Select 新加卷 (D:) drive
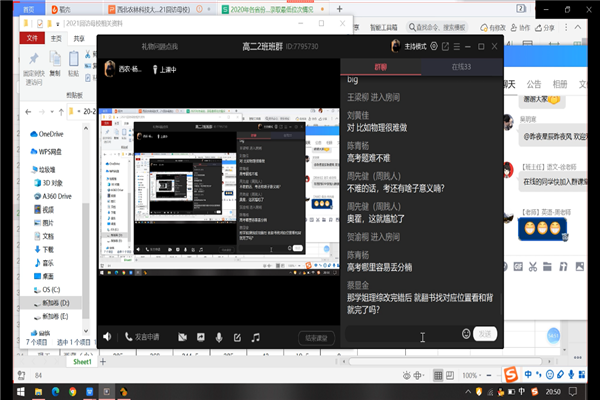The image size is (600, 400). click(52, 303)
